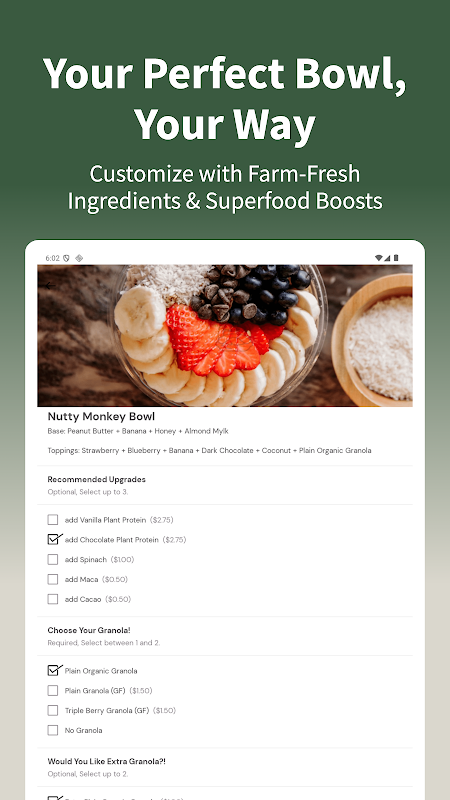The image size is (450, 800).
Task: Tap the battery icon in status bar
Action: click(395, 258)
